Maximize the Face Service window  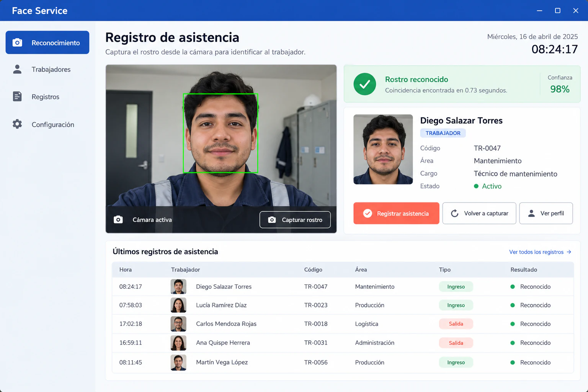(558, 11)
